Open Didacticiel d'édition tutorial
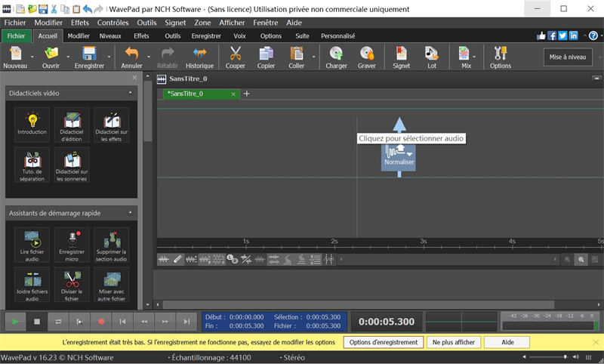This screenshot has height=364, width=604. click(x=72, y=125)
